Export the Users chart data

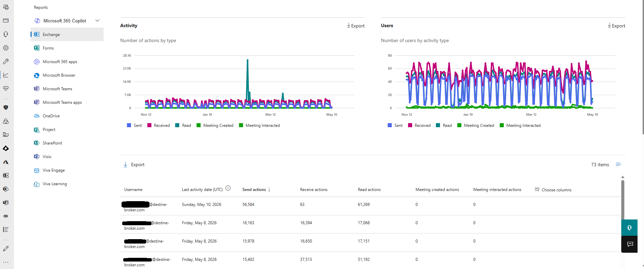click(x=616, y=26)
